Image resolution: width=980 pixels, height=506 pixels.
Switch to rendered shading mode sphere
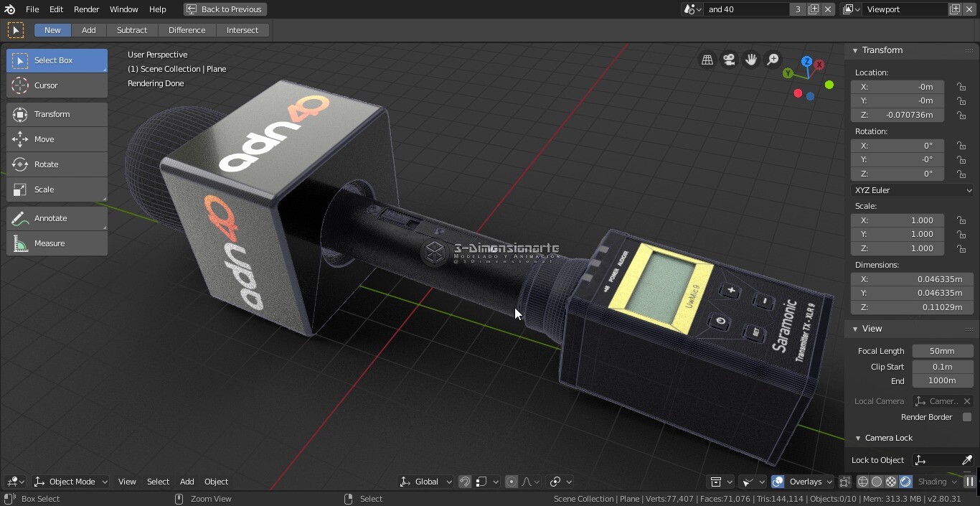click(905, 482)
